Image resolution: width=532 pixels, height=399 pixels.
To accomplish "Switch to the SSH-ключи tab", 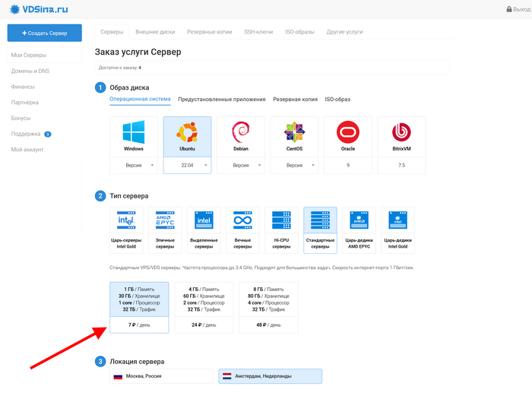I will click(x=258, y=32).
